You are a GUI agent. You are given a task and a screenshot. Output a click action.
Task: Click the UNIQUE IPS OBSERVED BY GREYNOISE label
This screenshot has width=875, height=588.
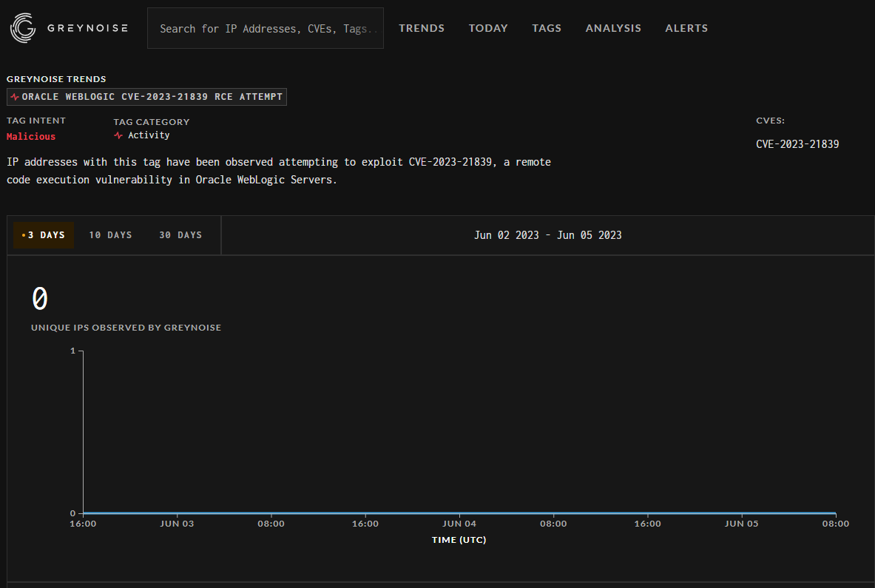126,328
